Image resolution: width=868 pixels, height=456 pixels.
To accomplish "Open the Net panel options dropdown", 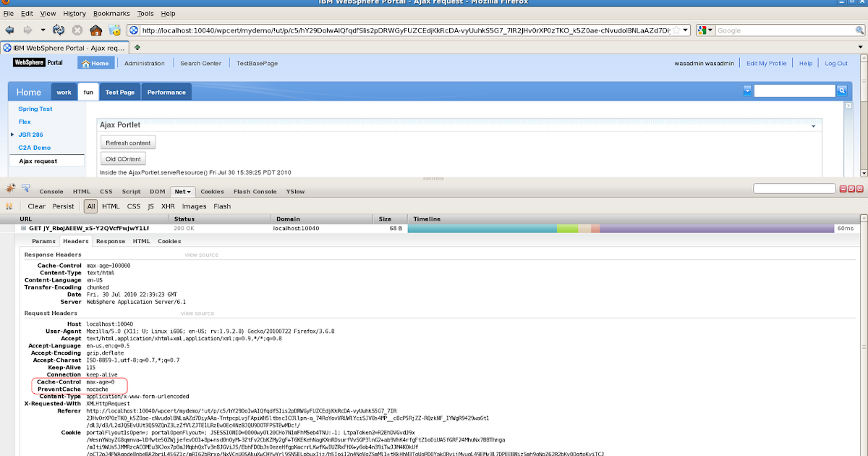I will point(188,192).
